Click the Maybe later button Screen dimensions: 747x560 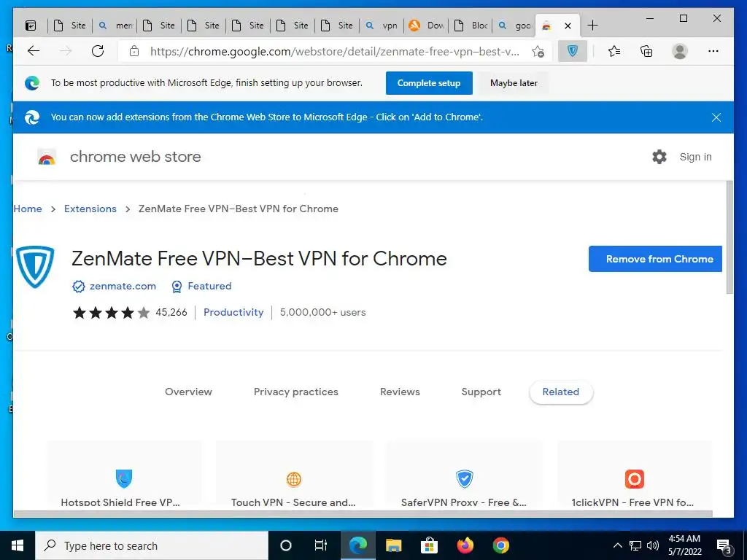pos(514,83)
